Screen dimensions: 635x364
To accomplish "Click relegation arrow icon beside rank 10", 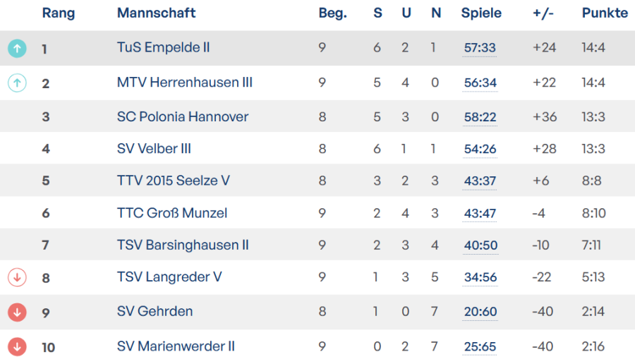I will click(x=17, y=346).
